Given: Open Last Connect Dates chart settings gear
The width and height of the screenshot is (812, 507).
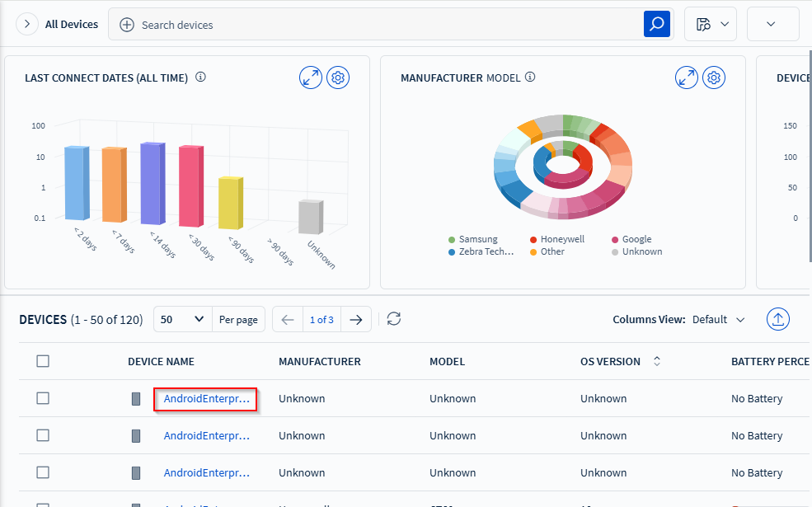Looking at the screenshot, I should (x=338, y=77).
